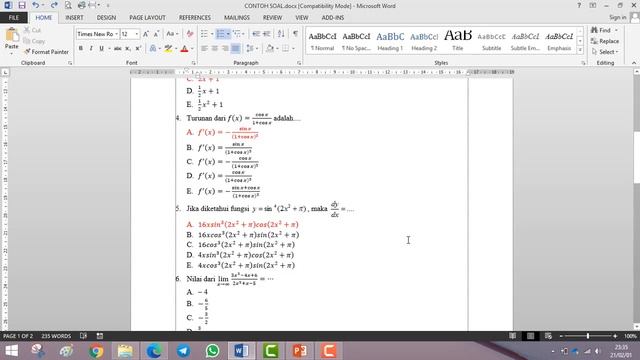Expand the Bullets list dropdown
The image size is (640, 360).
212,34
